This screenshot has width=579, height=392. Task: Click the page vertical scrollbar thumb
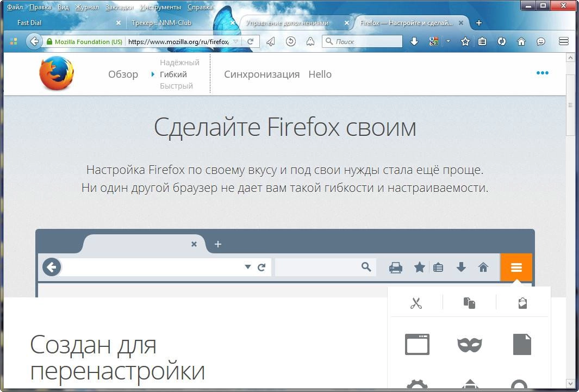click(x=570, y=104)
